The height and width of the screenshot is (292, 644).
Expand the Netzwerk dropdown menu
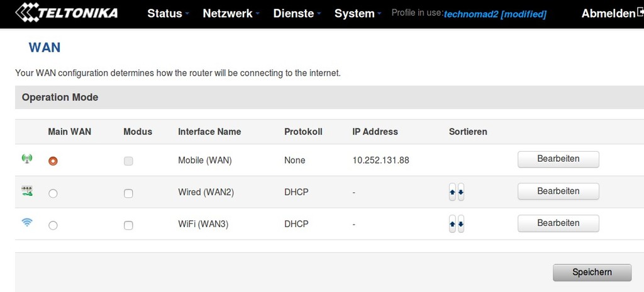coord(231,13)
